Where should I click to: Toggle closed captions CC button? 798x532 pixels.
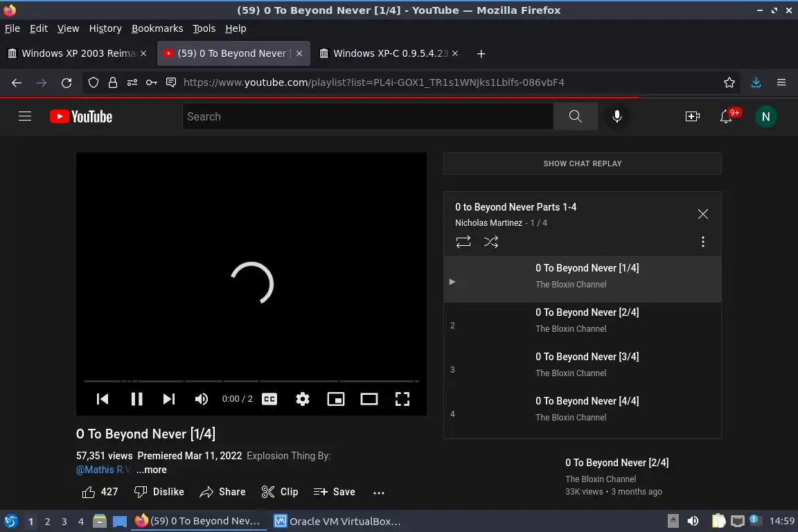pos(269,399)
